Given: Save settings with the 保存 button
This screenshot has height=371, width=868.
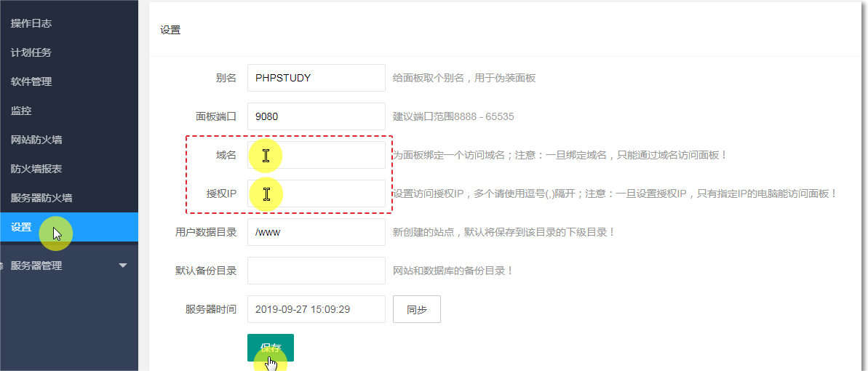Looking at the screenshot, I should (x=271, y=348).
